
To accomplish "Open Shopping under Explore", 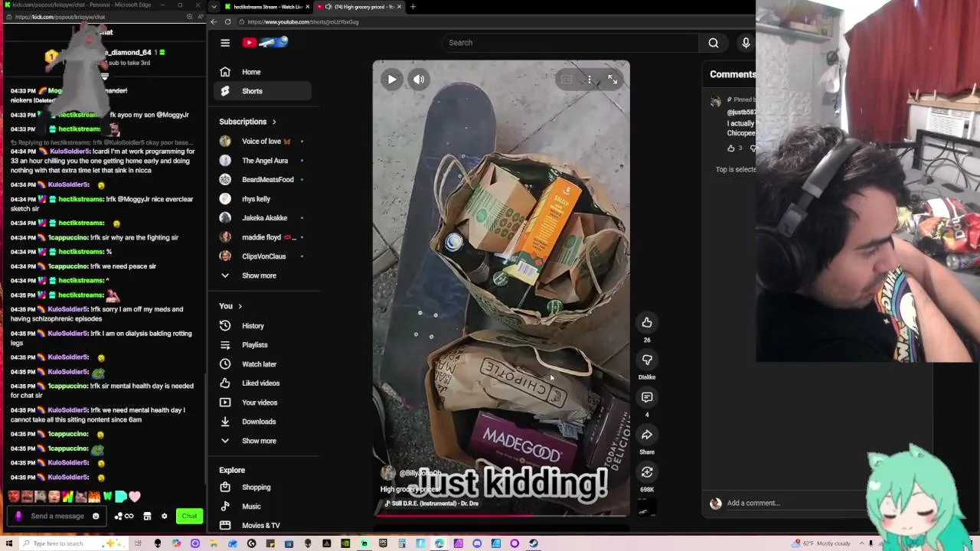I will [x=263, y=487].
